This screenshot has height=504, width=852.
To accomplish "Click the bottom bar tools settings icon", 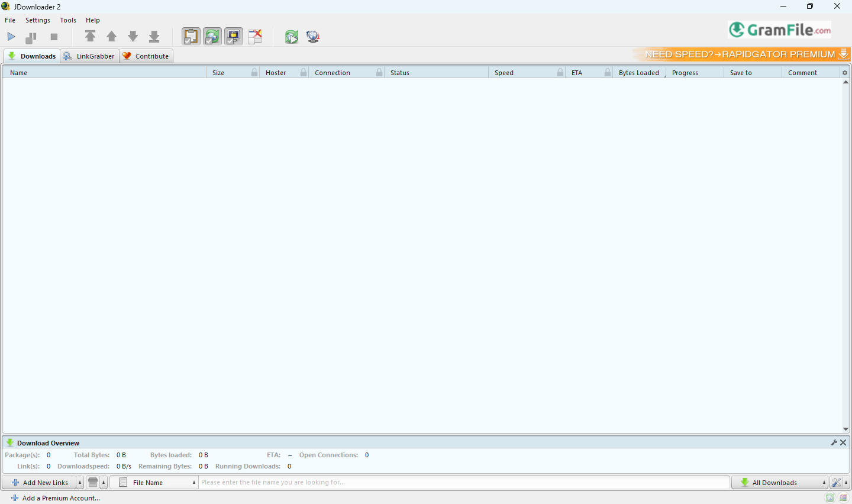I will (836, 483).
